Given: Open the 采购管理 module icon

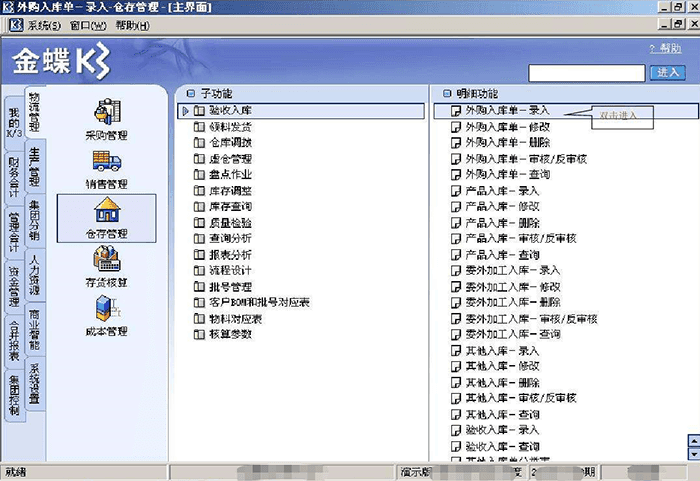Looking at the screenshot, I should (107, 111).
